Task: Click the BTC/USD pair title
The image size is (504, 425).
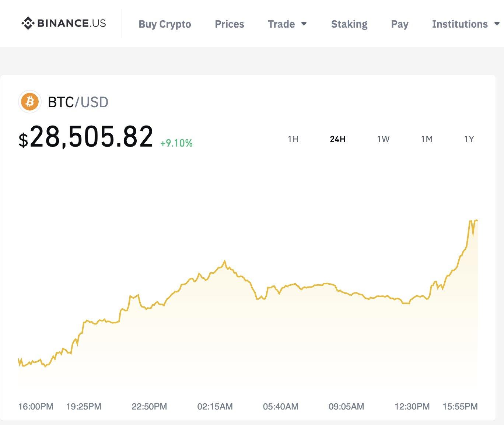Action: tap(78, 102)
